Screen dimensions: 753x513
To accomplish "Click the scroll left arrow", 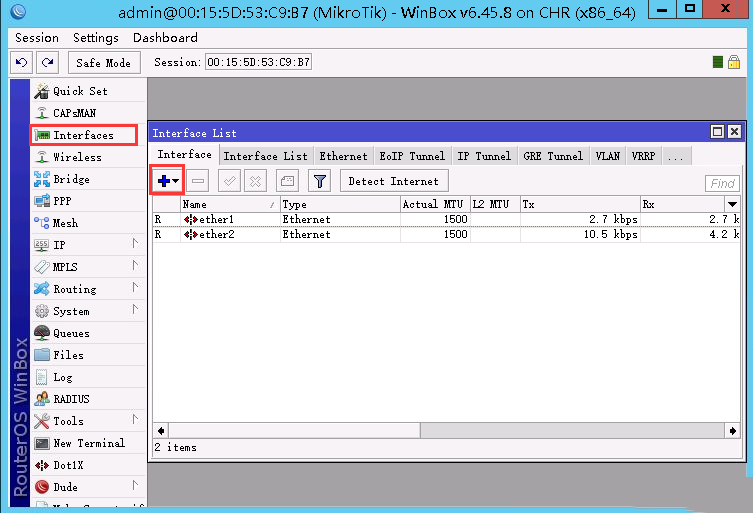I will (x=161, y=430).
